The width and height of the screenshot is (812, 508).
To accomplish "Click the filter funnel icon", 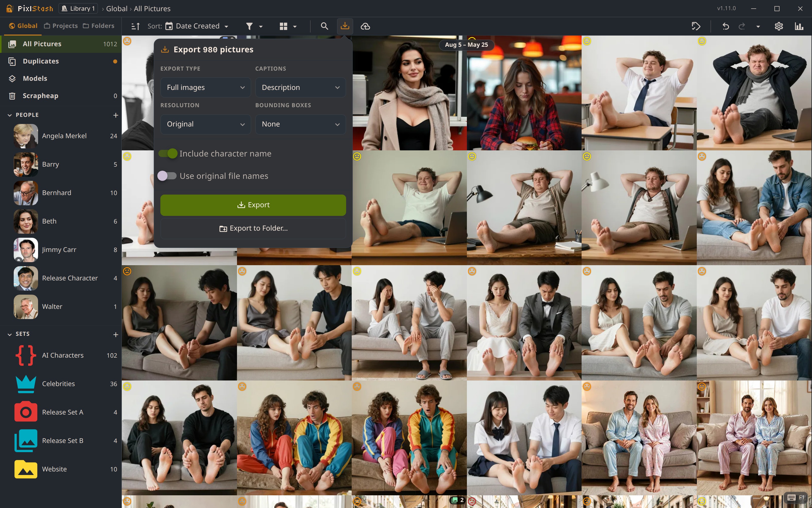I will pyautogui.click(x=249, y=26).
